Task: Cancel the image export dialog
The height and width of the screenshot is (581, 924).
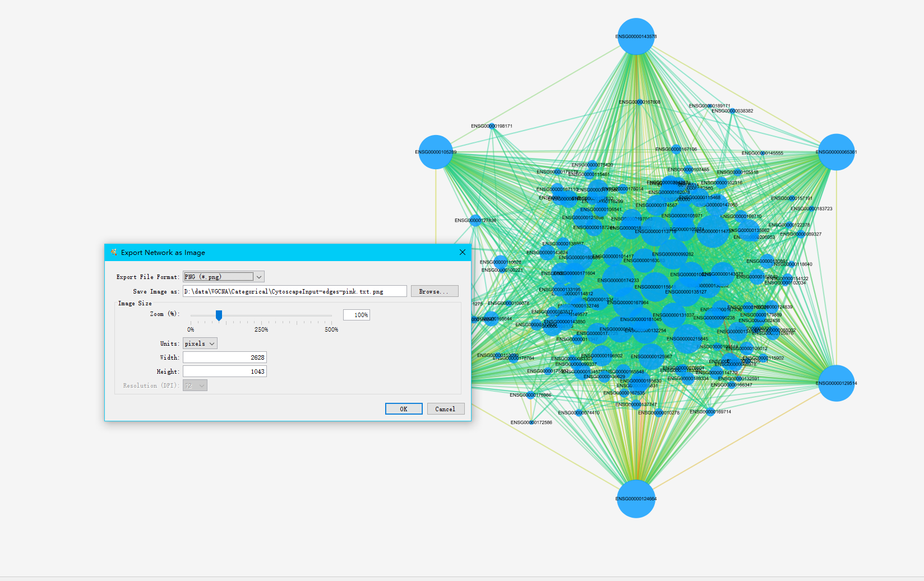Action: 445,409
